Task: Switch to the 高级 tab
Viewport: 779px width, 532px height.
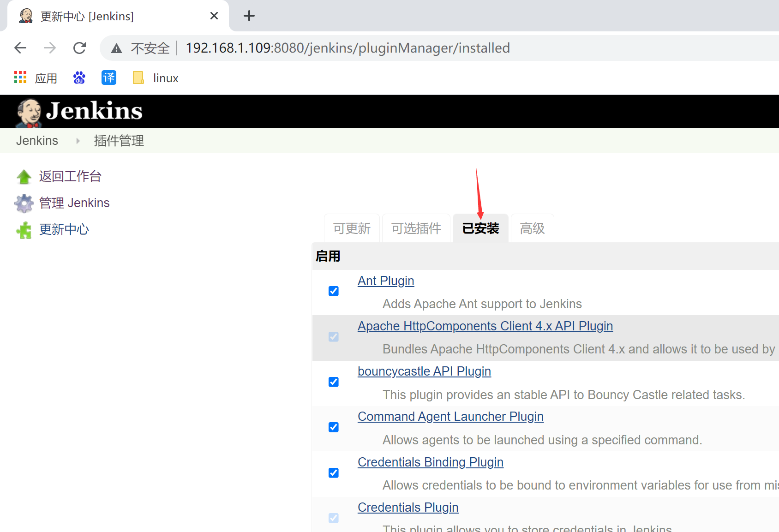Action: click(x=532, y=228)
